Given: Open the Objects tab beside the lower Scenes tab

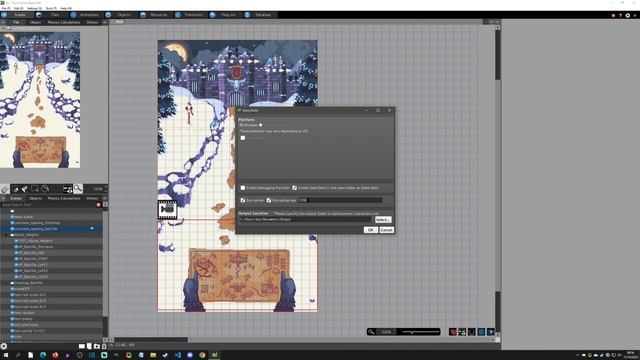Looking at the screenshot, I should pos(36,198).
